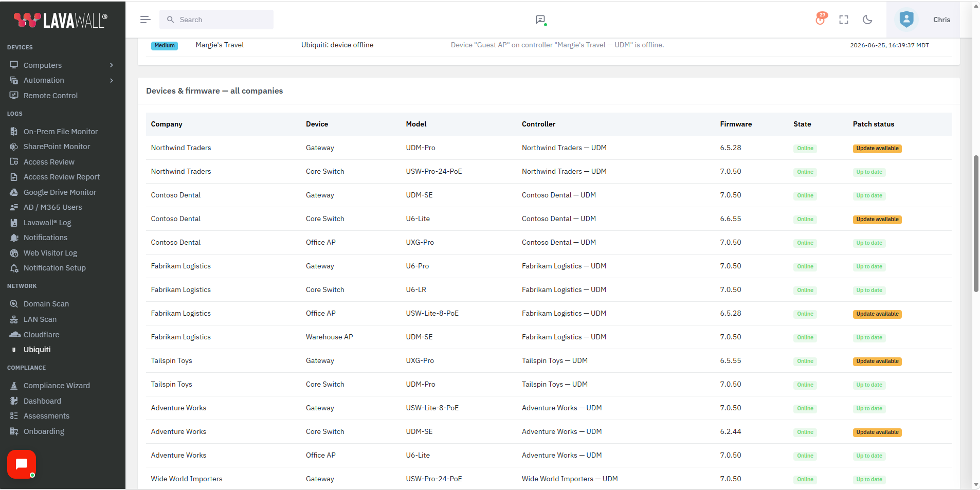980x490 pixels.
Task: Click the LavaWall logo
Action: coord(61,20)
